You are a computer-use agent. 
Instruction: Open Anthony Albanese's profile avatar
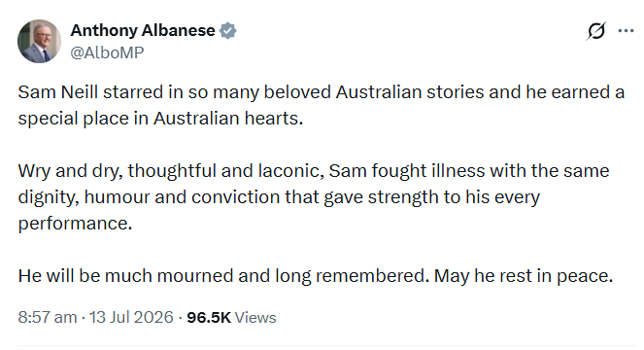click(39, 41)
